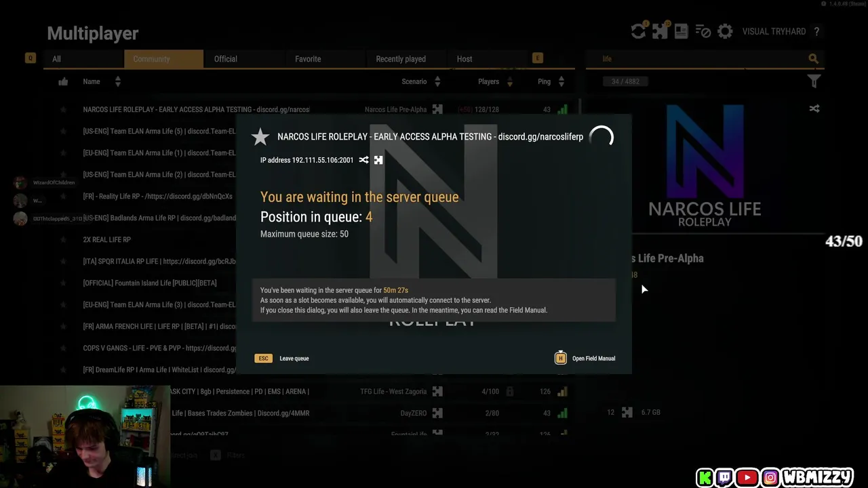The image size is (868, 488).
Task: Sort servers by Scenario column arrows
Action: coord(437,81)
